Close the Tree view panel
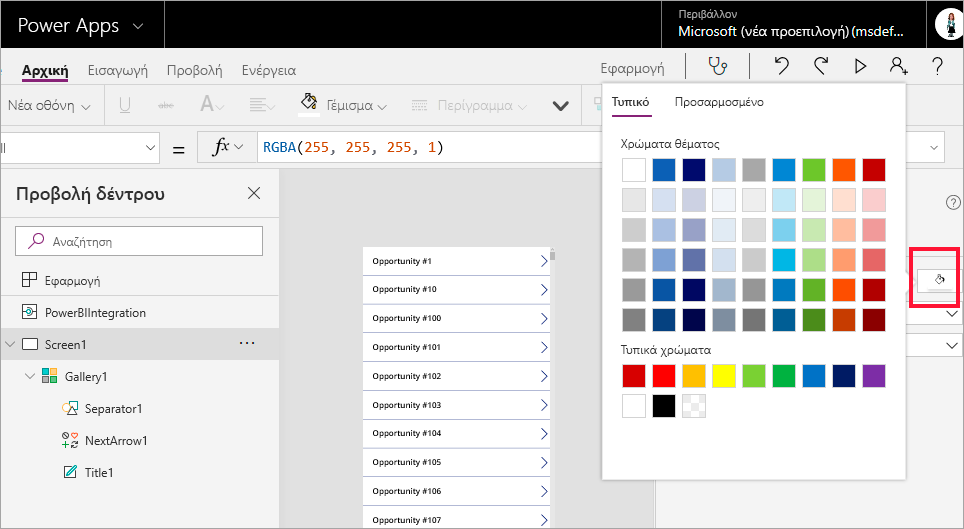The width and height of the screenshot is (964, 529). pyautogui.click(x=254, y=193)
